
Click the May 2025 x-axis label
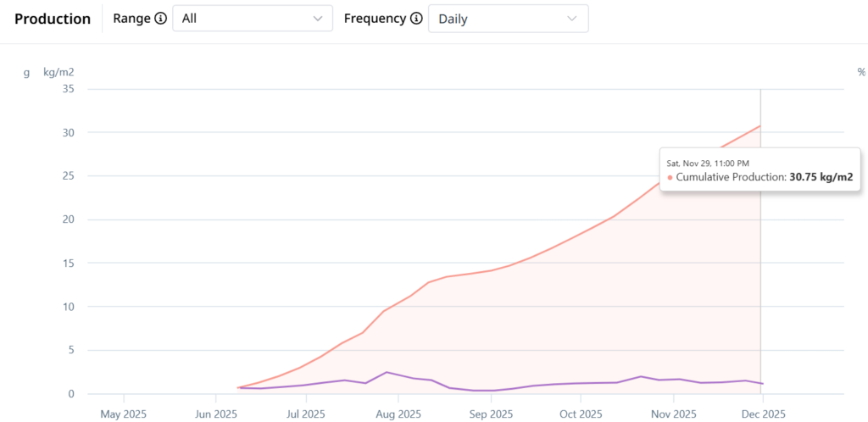coord(124,414)
